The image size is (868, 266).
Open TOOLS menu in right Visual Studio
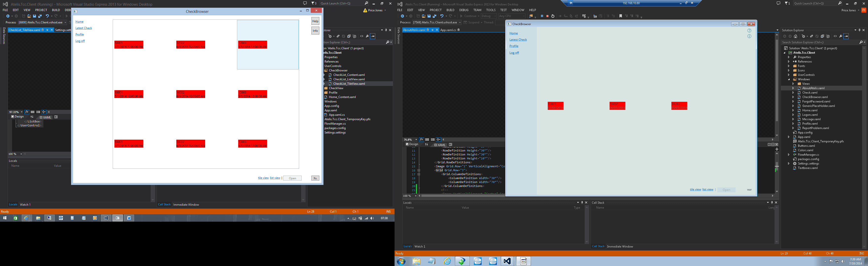(491, 10)
